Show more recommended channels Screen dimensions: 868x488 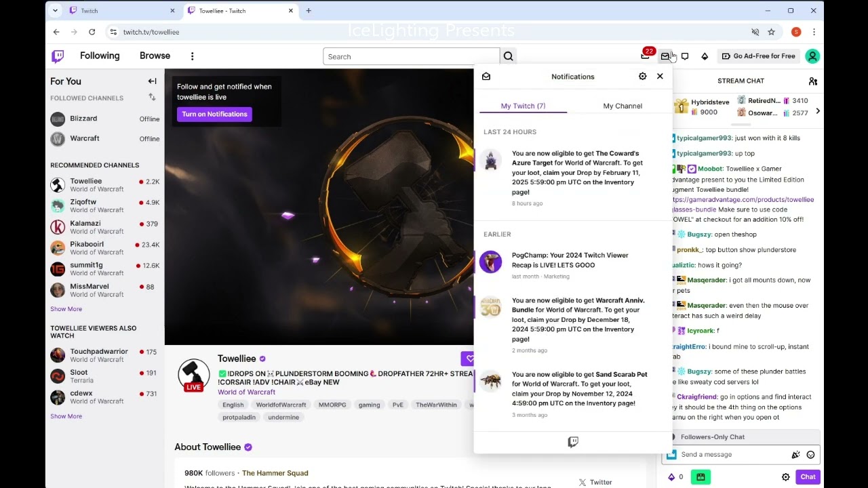coord(66,309)
